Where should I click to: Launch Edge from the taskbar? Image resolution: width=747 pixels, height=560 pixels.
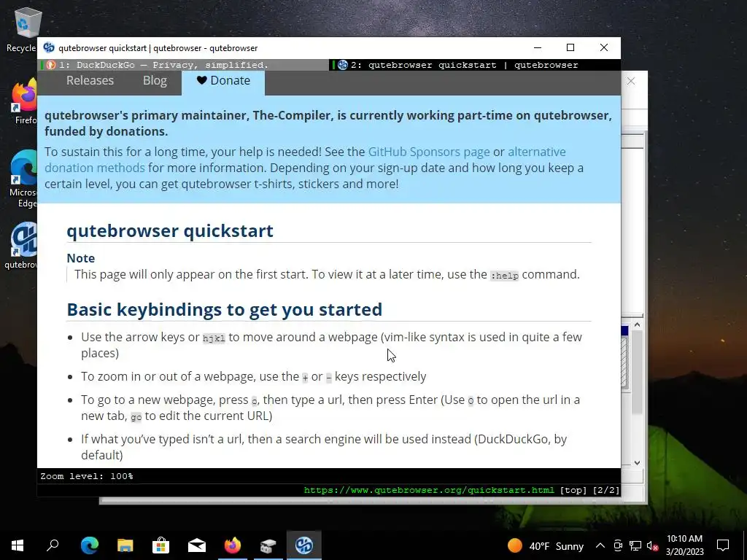89,545
